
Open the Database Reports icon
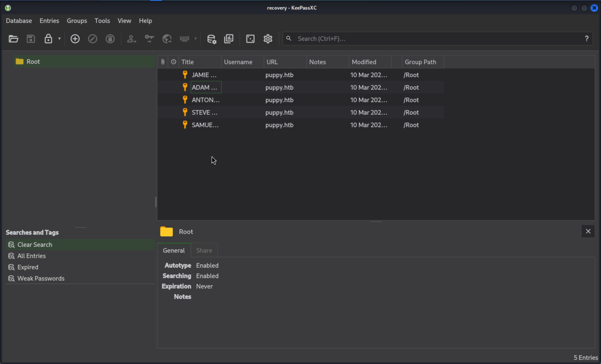(229, 39)
